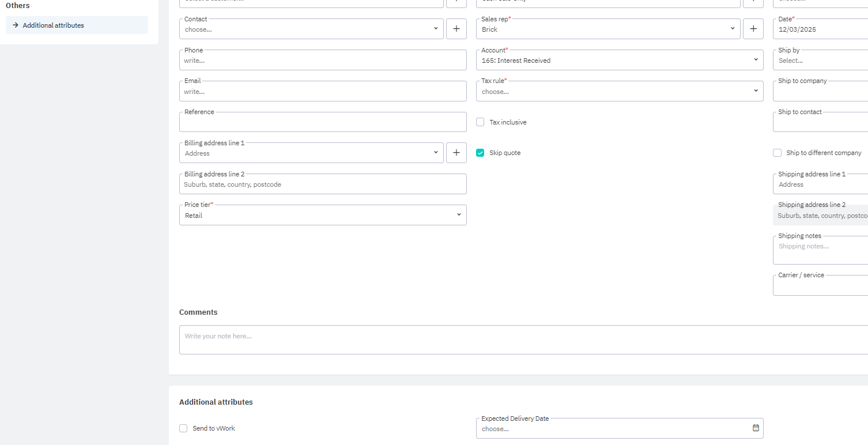Enable the Tax inclusive checkbox
The height and width of the screenshot is (445, 868).
(480, 122)
